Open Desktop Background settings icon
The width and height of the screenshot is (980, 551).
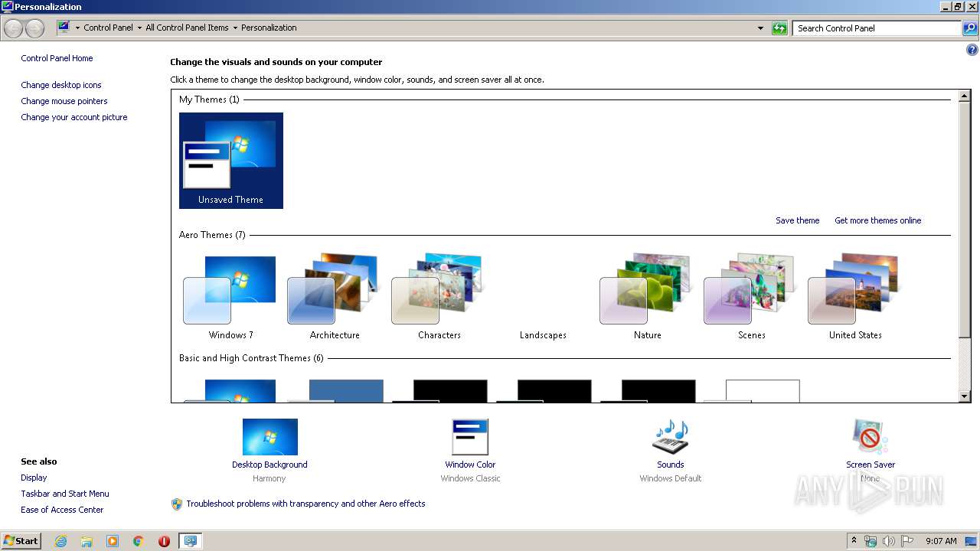point(269,437)
